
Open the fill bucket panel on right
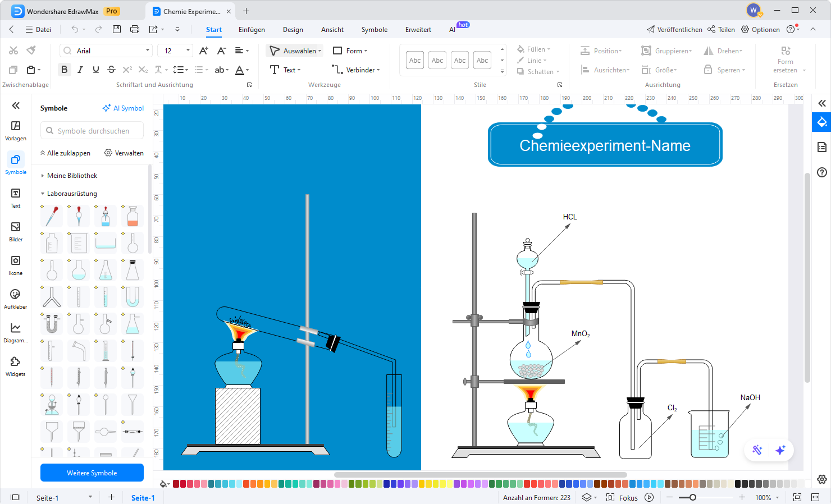(822, 122)
